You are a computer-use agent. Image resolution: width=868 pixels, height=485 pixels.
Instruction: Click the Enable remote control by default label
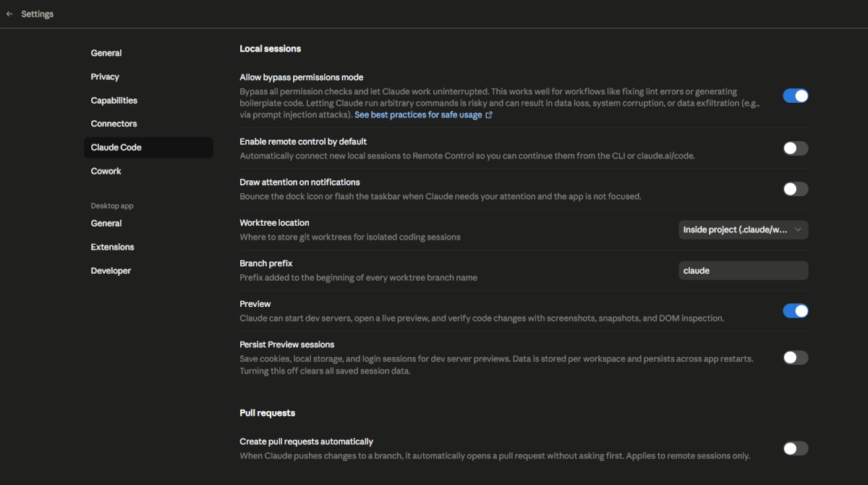(x=303, y=141)
